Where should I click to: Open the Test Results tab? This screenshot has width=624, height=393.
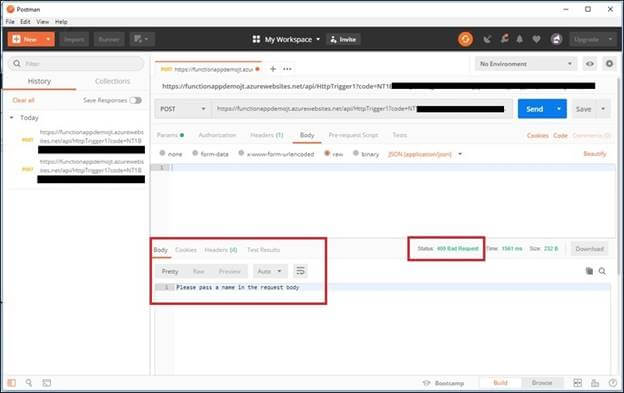coord(263,250)
